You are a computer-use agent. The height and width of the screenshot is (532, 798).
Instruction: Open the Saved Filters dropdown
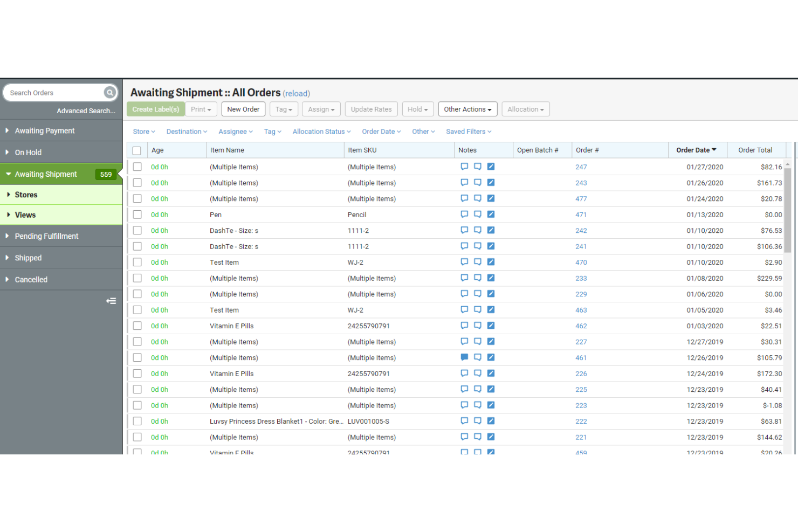(x=469, y=132)
